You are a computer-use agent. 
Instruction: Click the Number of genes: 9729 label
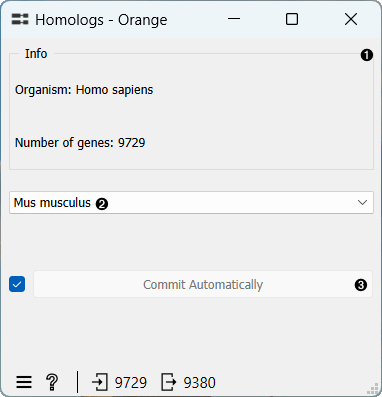(80, 143)
